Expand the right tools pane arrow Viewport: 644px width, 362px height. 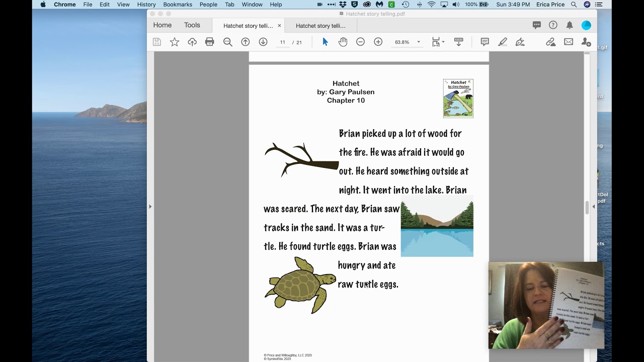click(594, 206)
